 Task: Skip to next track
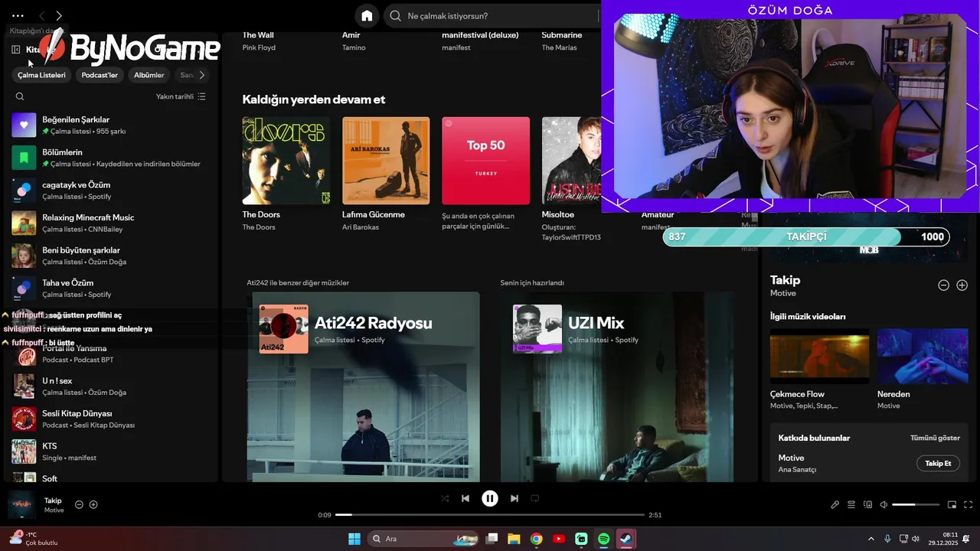pyautogui.click(x=514, y=498)
